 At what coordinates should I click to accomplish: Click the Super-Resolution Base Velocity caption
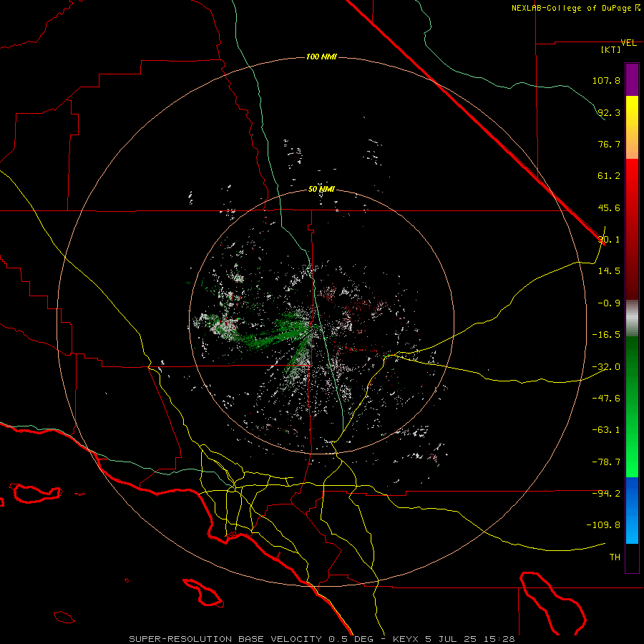pyautogui.click(x=321, y=639)
